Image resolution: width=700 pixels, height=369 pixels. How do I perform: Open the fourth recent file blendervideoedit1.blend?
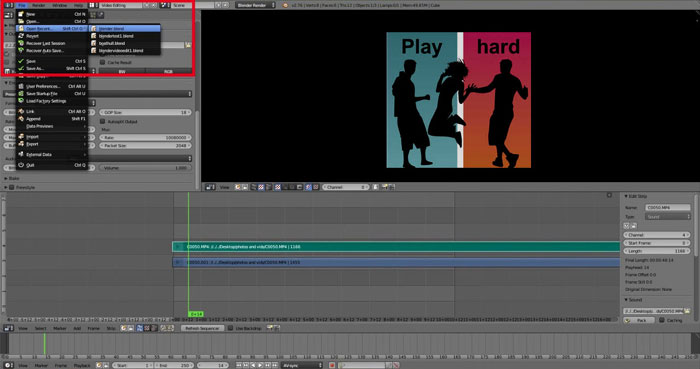point(125,50)
